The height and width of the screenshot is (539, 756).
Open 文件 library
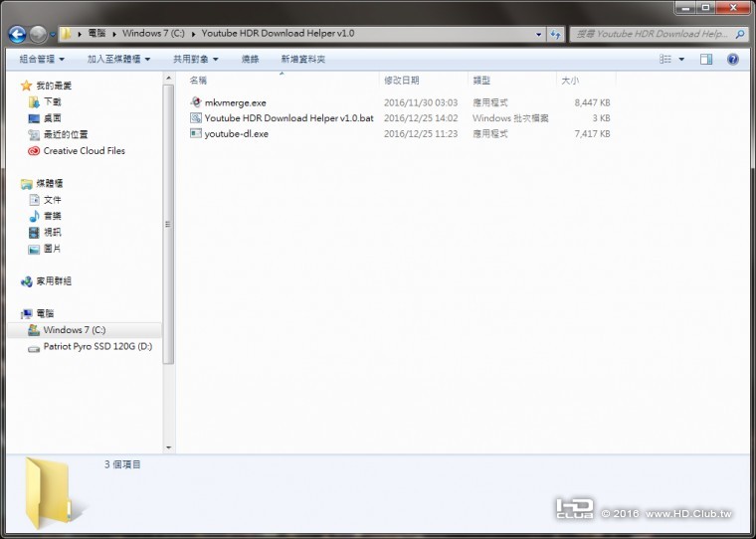pos(52,200)
